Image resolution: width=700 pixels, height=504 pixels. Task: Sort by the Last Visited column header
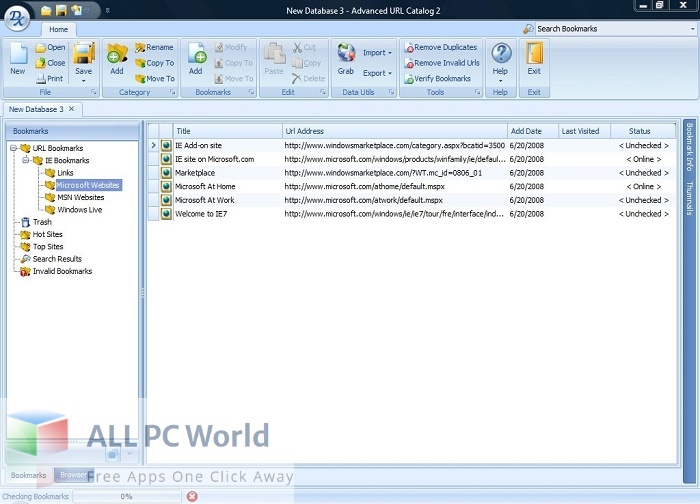584,131
